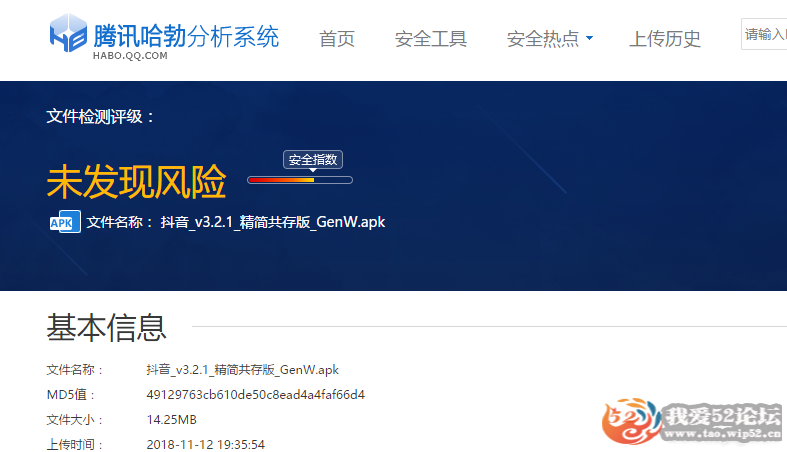
Task: Click the 腾讯哈勃分析系统 site title
Action: click(186, 36)
